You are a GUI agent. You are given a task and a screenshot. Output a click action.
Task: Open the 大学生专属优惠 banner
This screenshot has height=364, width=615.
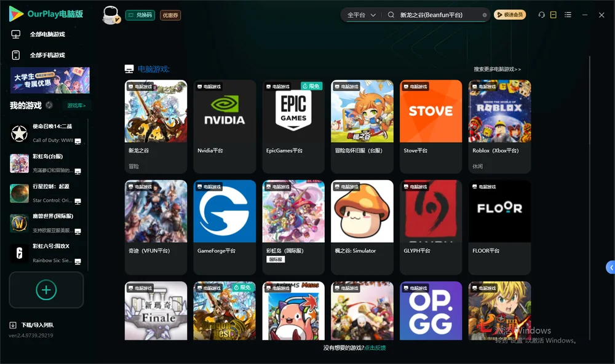[x=50, y=80]
